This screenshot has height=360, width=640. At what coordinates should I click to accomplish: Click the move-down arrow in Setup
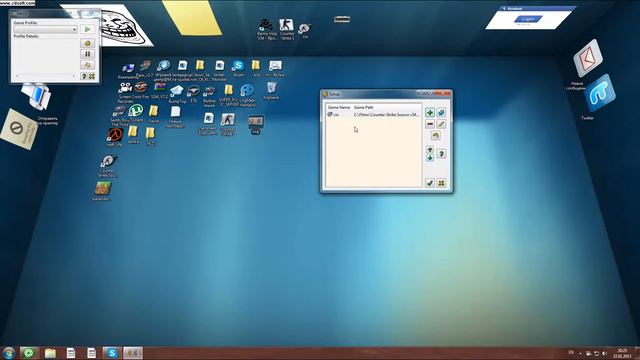coord(430,158)
